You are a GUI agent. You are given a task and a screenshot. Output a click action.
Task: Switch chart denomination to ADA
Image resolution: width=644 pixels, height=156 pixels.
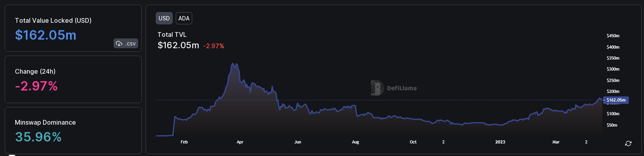(x=184, y=18)
